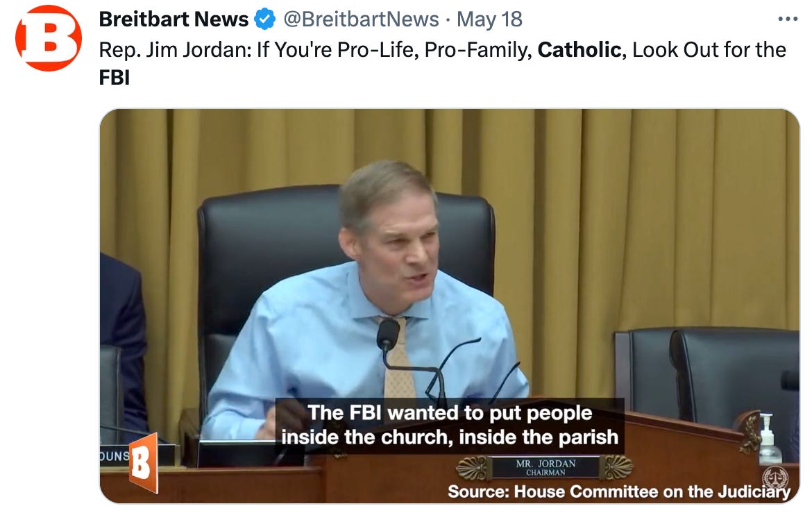Open the three-dot more options menu
The width and height of the screenshot is (812, 522).
point(788,19)
